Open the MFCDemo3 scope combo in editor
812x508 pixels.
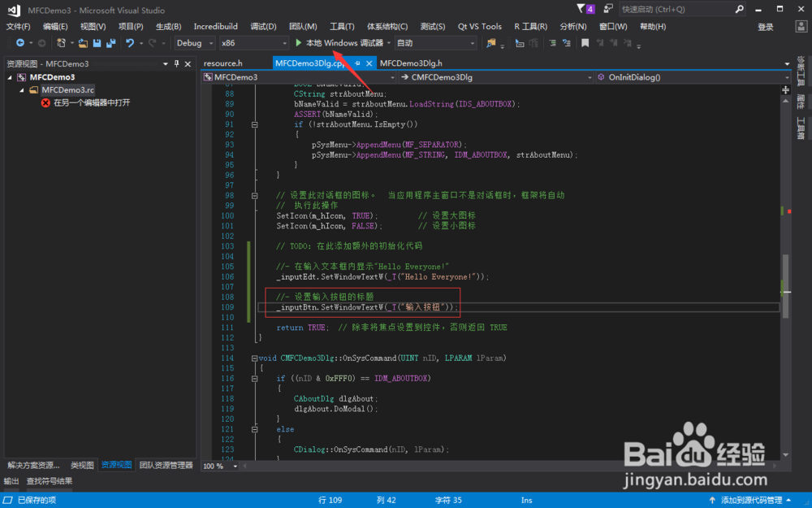click(x=299, y=77)
